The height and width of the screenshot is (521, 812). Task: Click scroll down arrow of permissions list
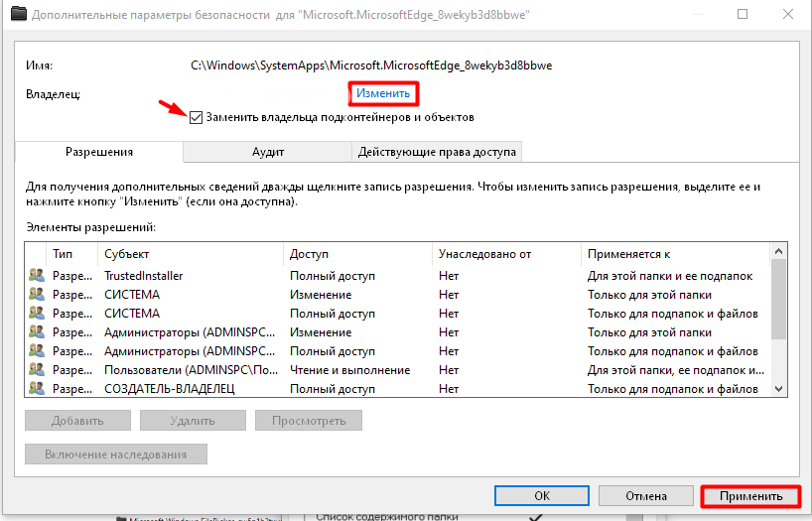coord(778,389)
